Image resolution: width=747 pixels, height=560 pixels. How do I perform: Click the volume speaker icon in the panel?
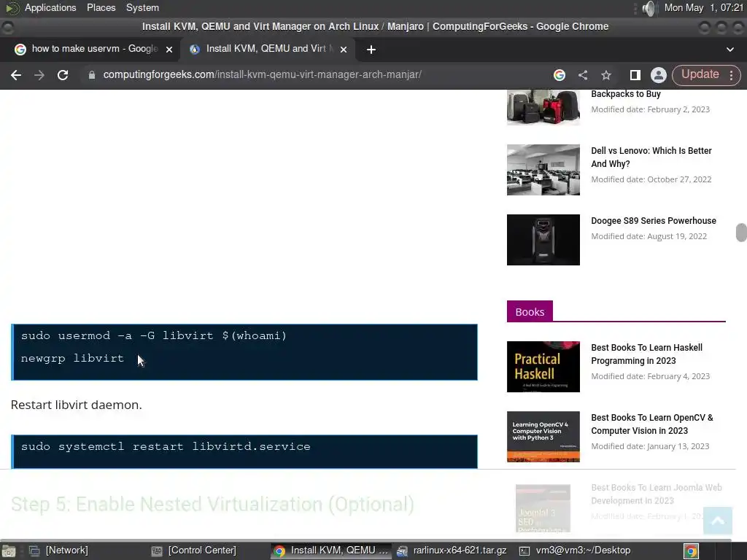click(x=648, y=8)
